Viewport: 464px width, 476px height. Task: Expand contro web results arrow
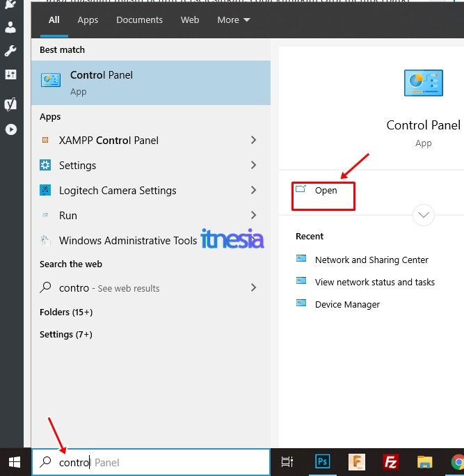click(254, 287)
